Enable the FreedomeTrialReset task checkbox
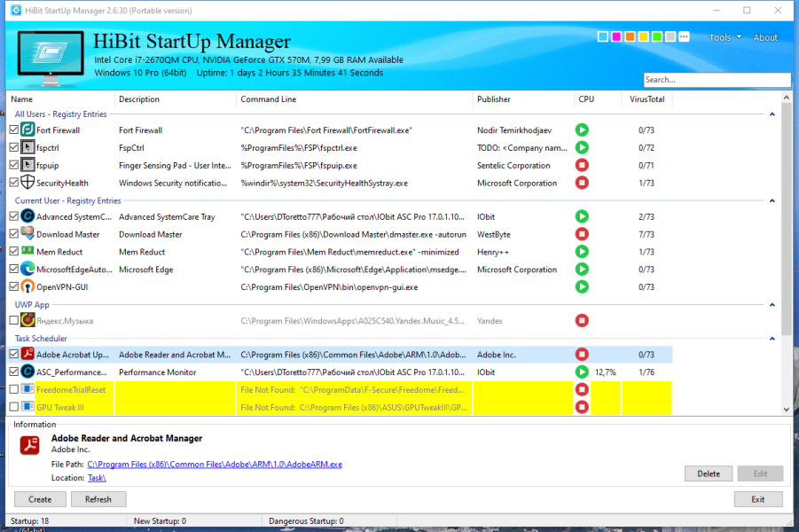This screenshot has width=799, height=532. click(14, 389)
